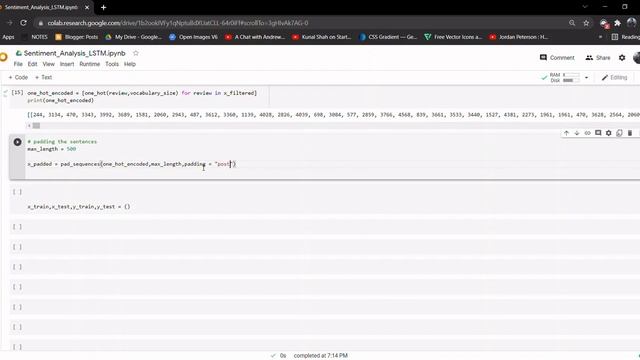The height and width of the screenshot is (360, 640).
Task: Open the browser zoom magnifier icon
Action: tap(572, 23)
